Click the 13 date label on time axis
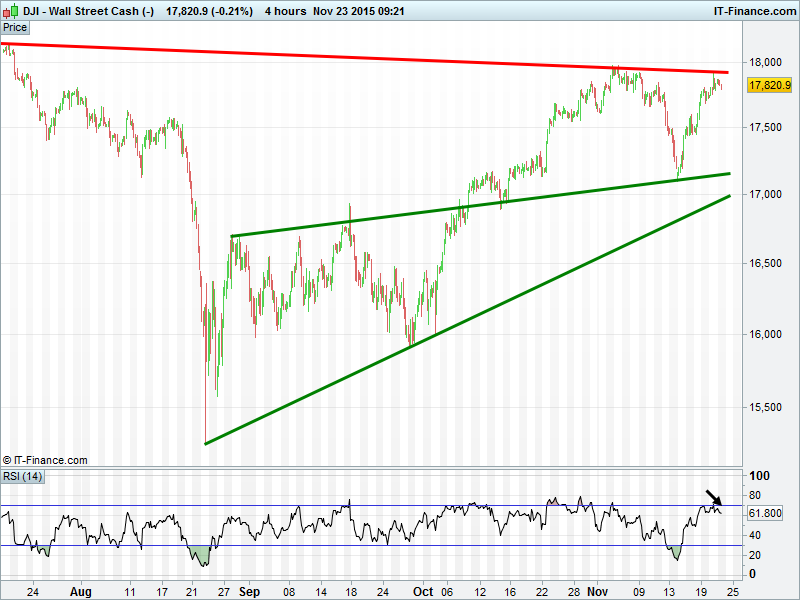Viewport: 800px width, 600px height. [669, 592]
